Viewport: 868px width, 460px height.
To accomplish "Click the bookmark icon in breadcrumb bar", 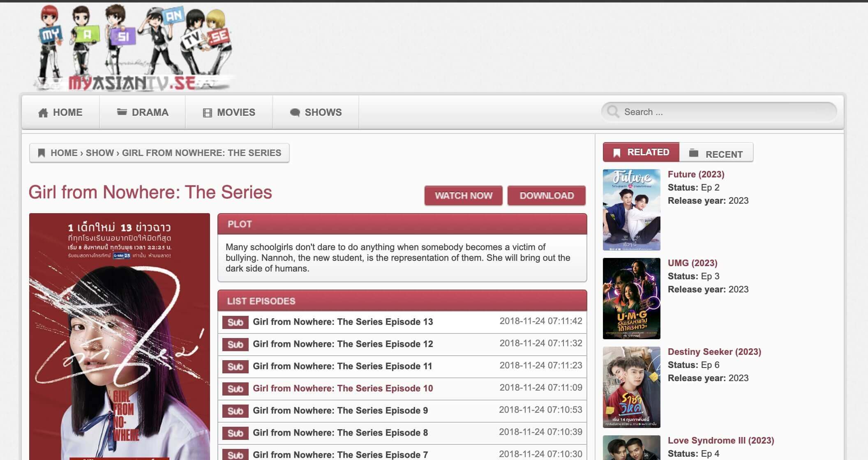I will 41,153.
